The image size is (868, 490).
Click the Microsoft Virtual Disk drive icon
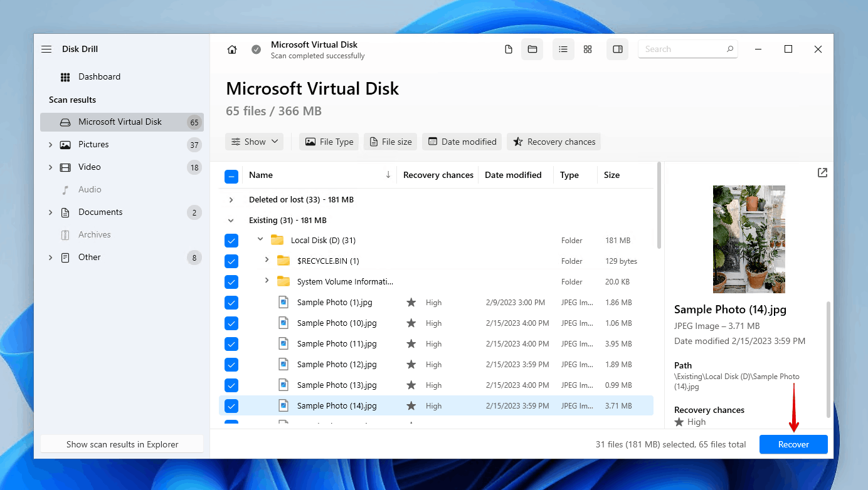(x=65, y=122)
